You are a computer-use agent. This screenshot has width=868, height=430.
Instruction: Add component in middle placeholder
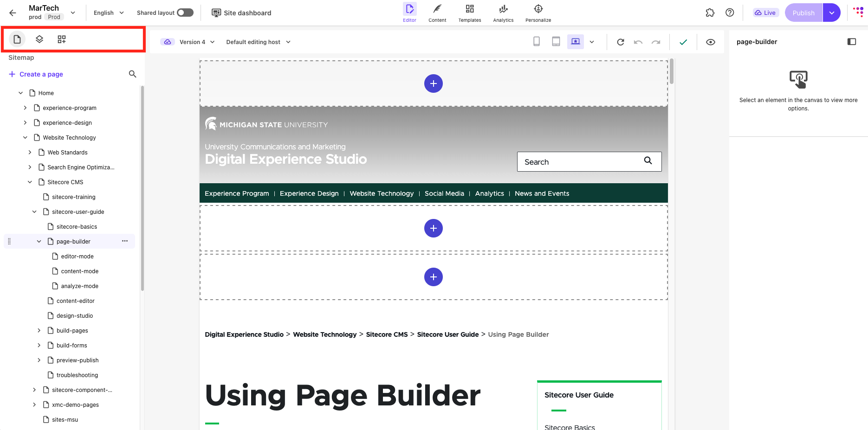pos(434,228)
